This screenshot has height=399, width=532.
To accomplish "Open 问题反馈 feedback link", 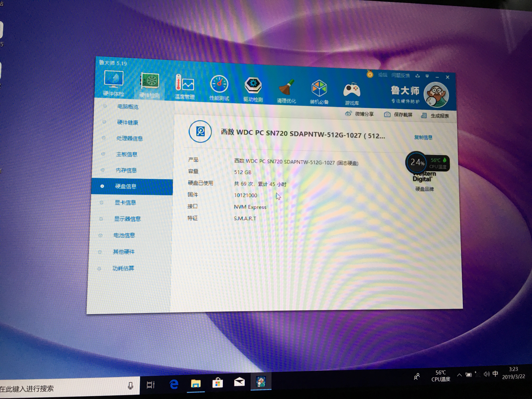I will pyautogui.click(x=400, y=75).
